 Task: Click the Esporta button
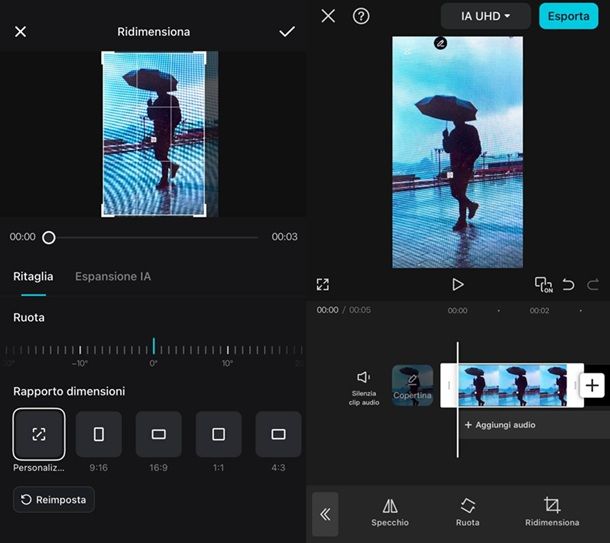pyautogui.click(x=568, y=16)
